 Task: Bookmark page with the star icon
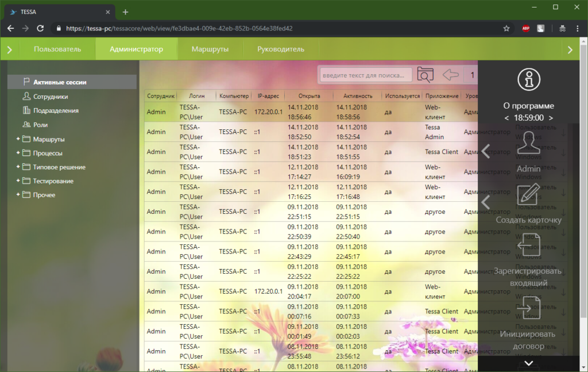point(506,28)
